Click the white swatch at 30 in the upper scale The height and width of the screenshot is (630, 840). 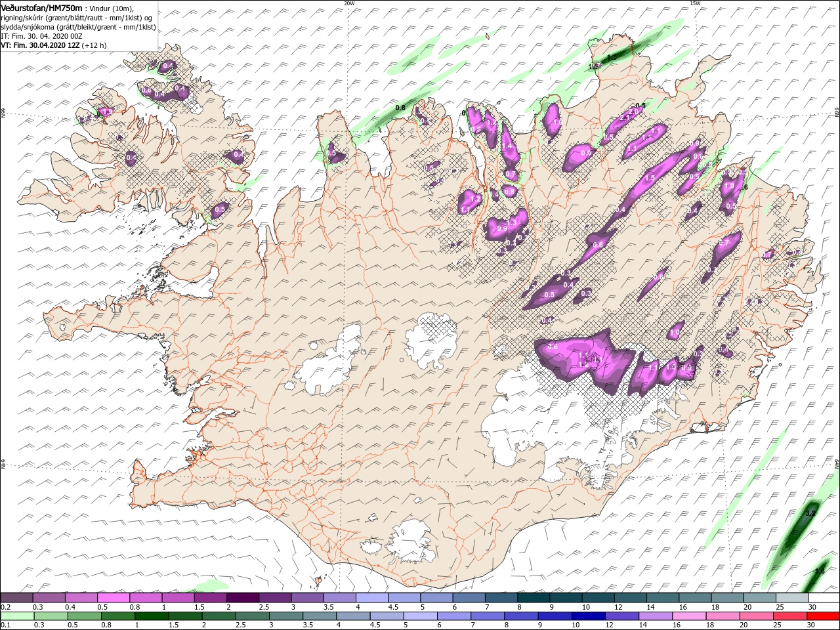[x=823, y=598]
